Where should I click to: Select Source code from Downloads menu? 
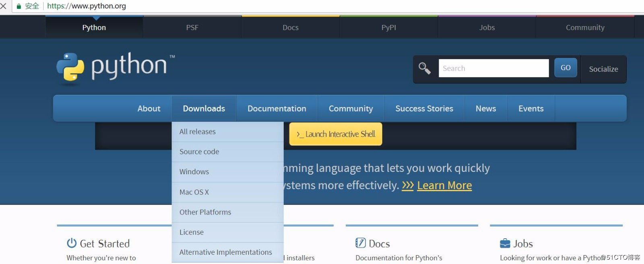coord(228,152)
